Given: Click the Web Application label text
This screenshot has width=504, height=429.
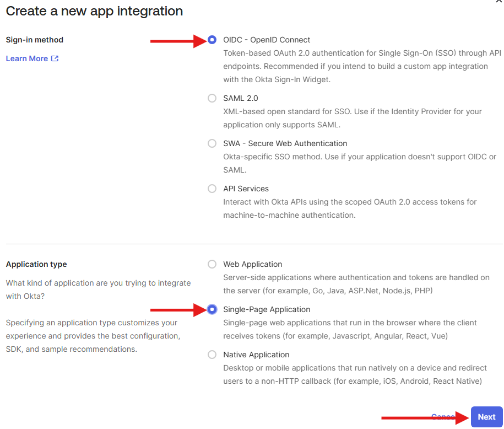Looking at the screenshot, I should [252, 264].
